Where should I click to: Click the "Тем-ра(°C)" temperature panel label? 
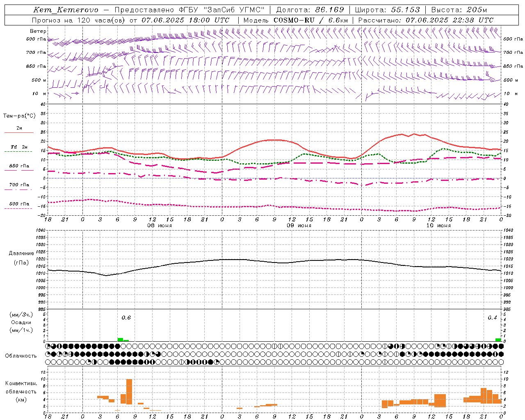pos(19,116)
